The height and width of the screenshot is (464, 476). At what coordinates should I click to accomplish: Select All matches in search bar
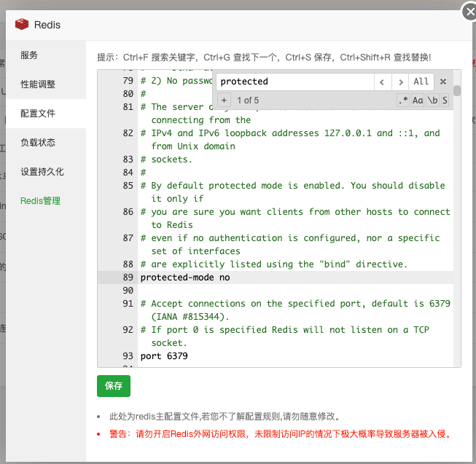coord(421,82)
